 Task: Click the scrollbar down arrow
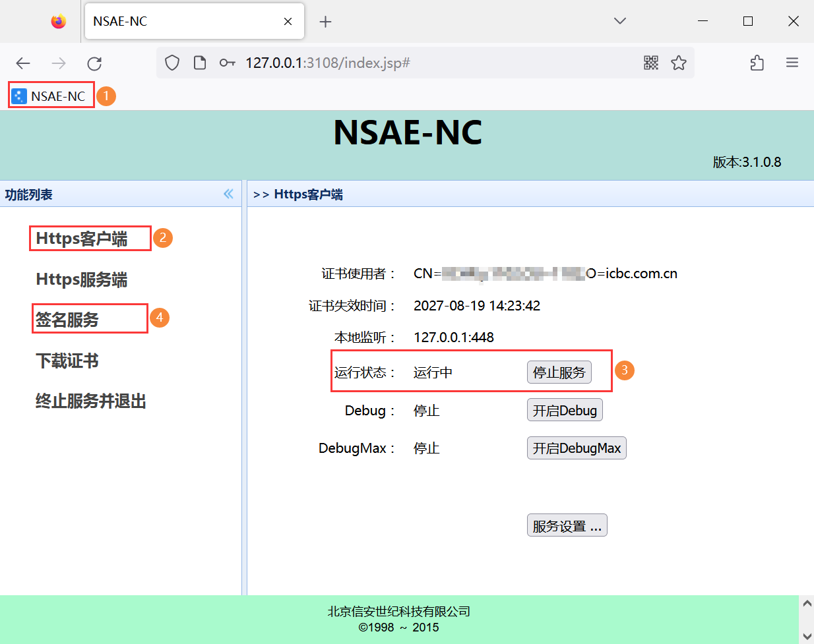[x=807, y=636]
